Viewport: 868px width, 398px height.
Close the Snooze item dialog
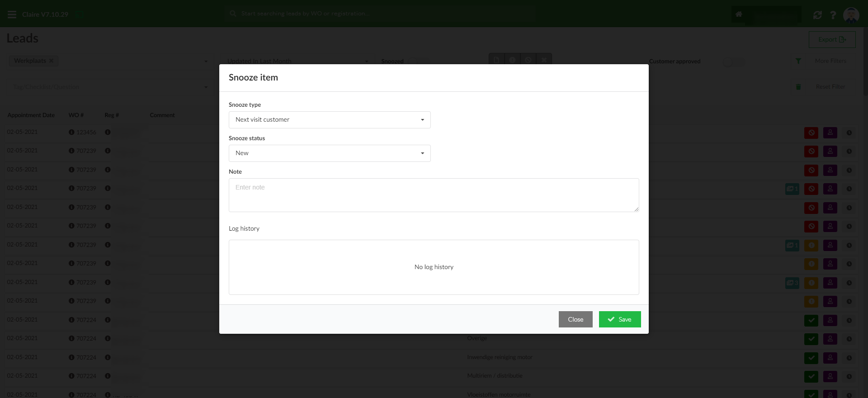point(575,319)
